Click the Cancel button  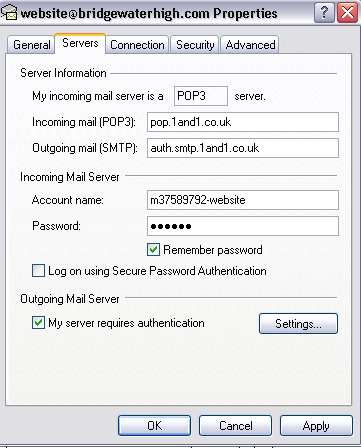(235, 425)
